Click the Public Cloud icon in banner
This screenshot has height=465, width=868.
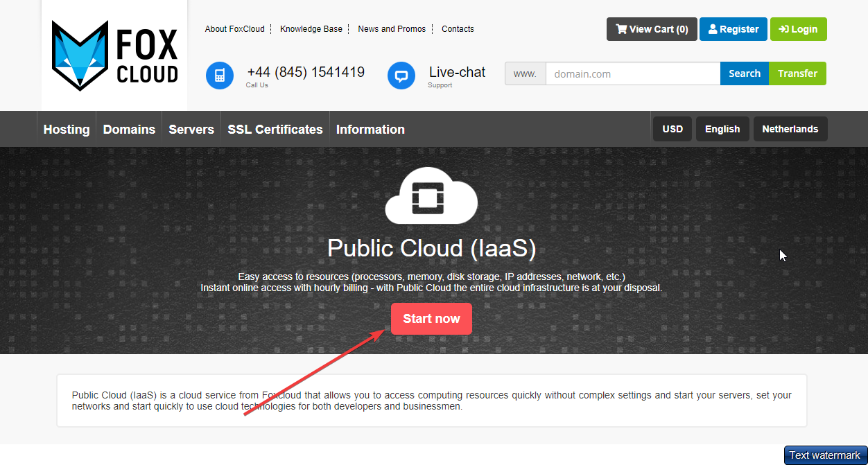(x=431, y=196)
